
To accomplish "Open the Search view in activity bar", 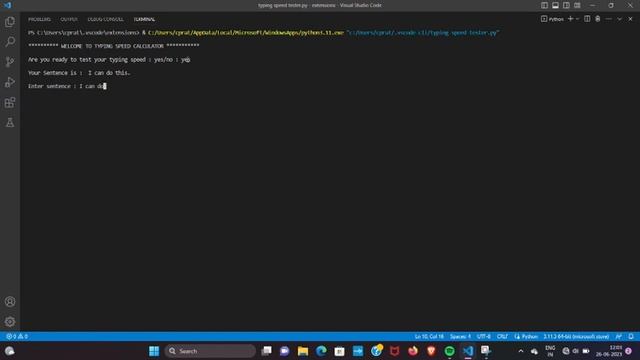I will point(10,42).
